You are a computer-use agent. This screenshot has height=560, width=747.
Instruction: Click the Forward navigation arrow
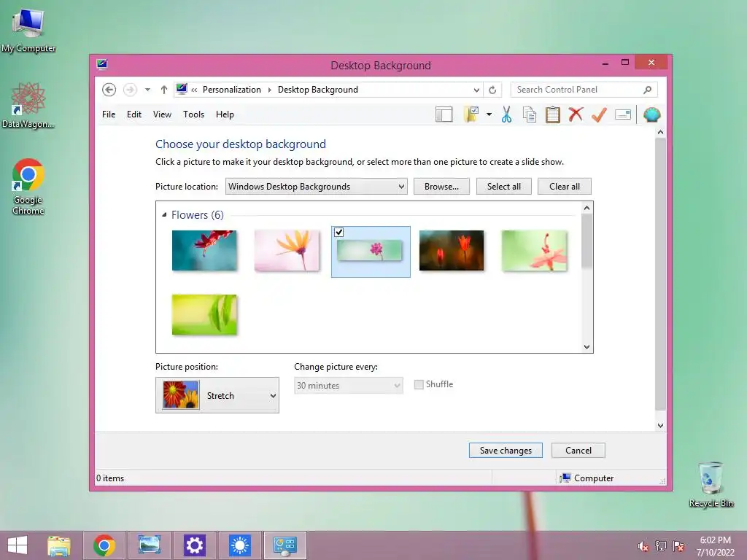click(x=130, y=90)
